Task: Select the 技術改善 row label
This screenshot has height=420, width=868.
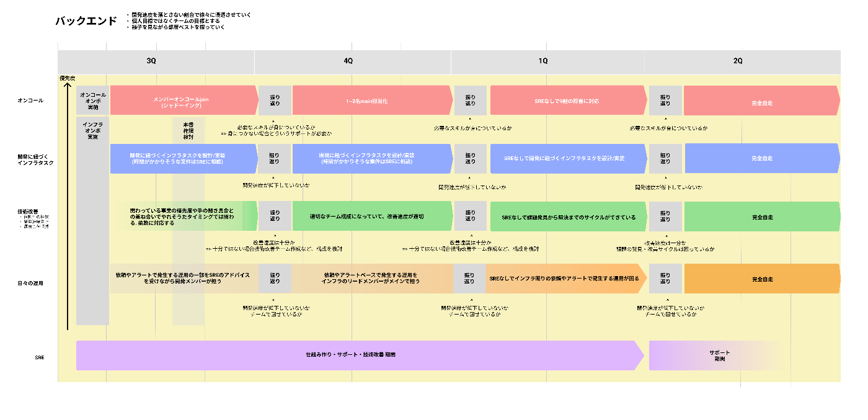Action: click(27, 212)
